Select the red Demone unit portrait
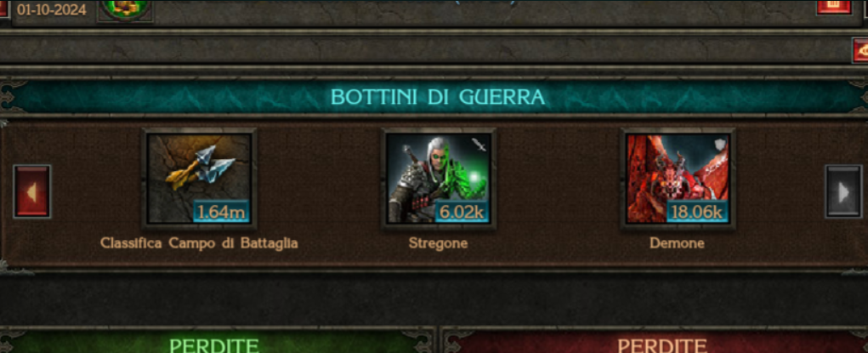The image size is (868, 353). [x=678, y=179]
